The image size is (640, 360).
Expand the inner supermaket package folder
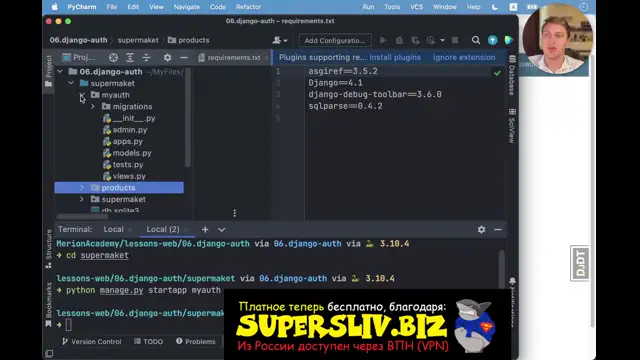(82, 199)
